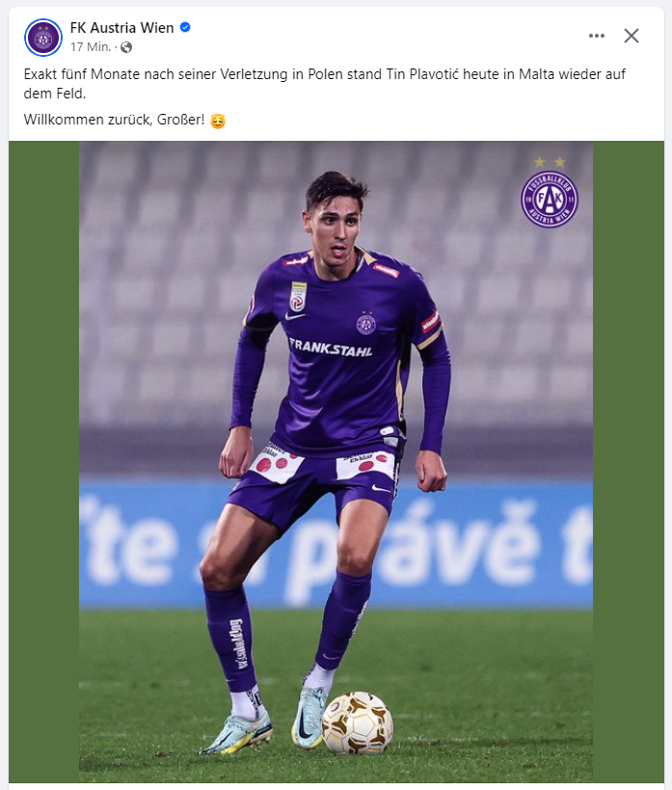The height and width of the screenshot is (790, 672).
Task: Open the FK Austria Wien page name link
Action: click(x=121, y=28)
